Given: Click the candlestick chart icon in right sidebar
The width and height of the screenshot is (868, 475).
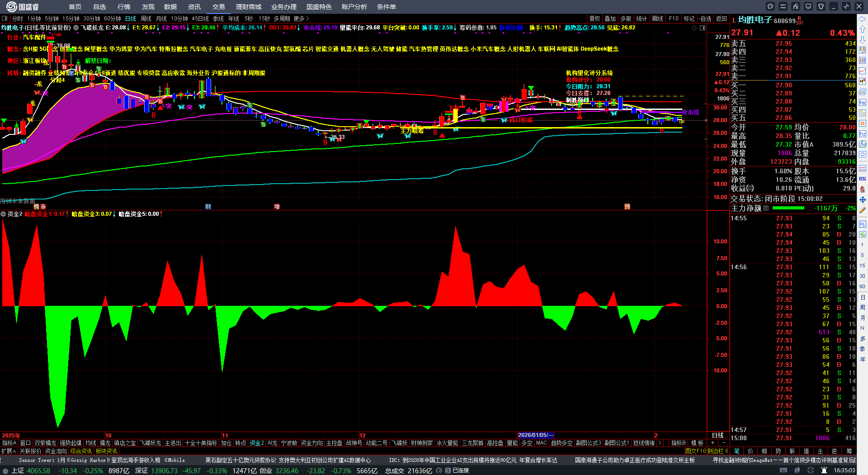Looking at the screenshot, I should click(x=863, y=81).
